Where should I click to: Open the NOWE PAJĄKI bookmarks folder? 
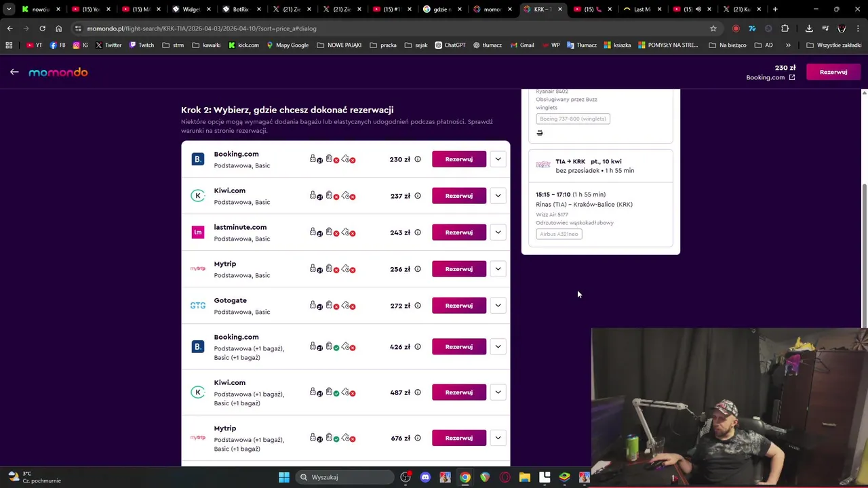point(339,45)
